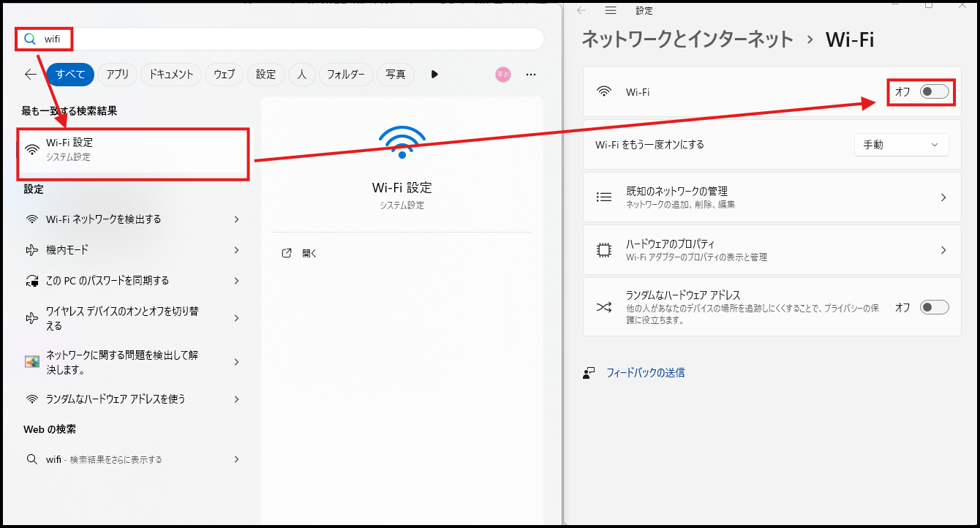980x528 pixels.
Task: Click 開く to open Wi-Fi settings
Action: (309, 253)
